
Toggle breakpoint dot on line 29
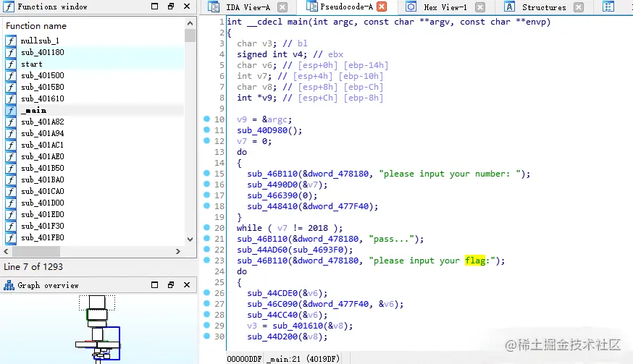click(206, 325)
